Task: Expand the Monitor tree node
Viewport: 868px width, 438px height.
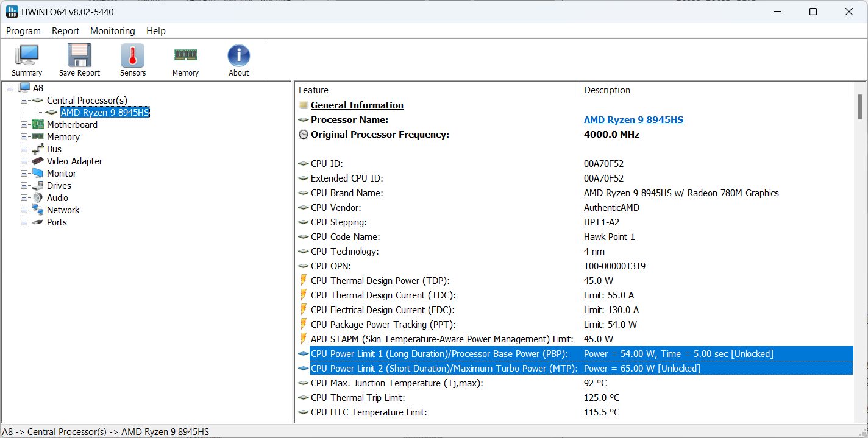Action: [24, 173]
